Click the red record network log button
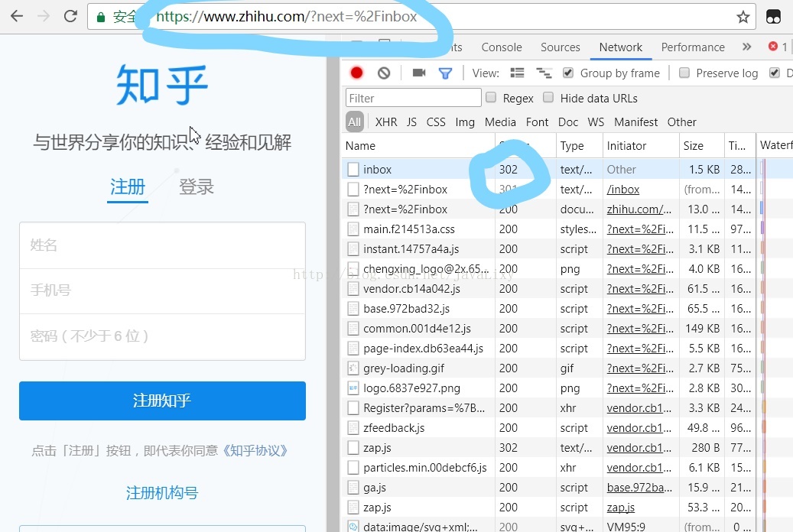Image resolution: width=793 pixels, height=532 pixels. point(356,73)
